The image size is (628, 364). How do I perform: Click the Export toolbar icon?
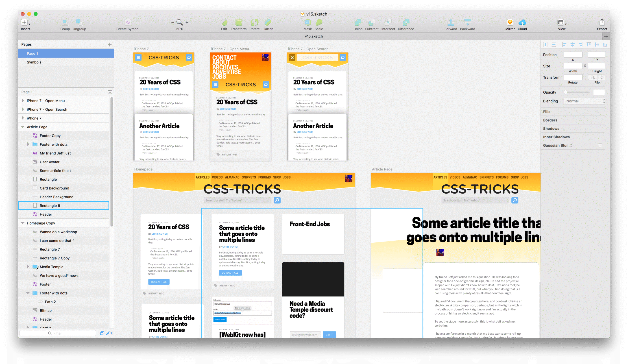(602, 22)
